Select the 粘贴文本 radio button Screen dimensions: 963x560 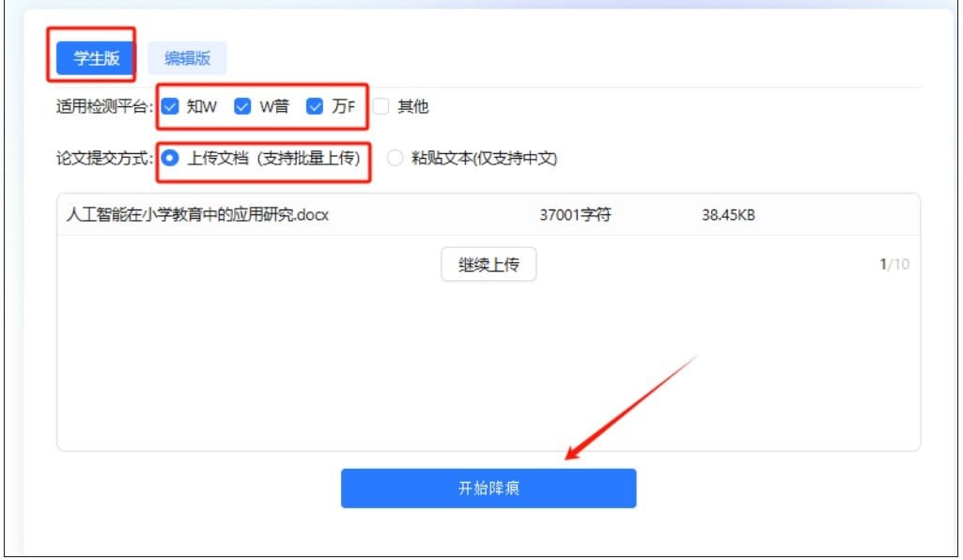[x=396, y=158]
